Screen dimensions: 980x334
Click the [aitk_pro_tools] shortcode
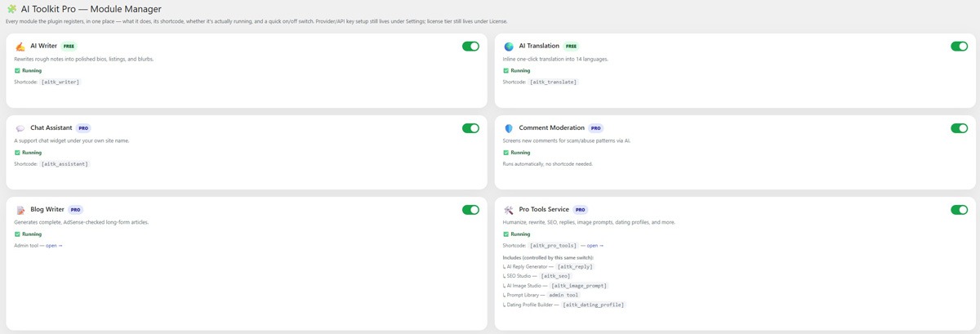point(554,245)
